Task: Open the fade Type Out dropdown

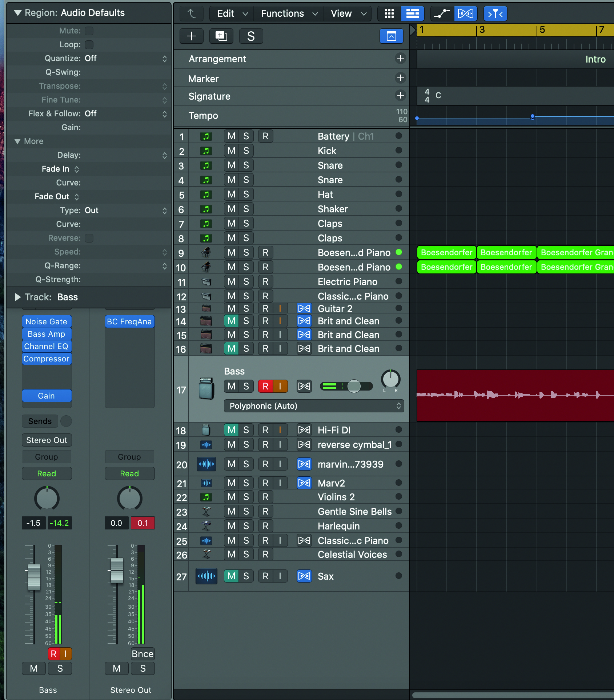Action: 126,210
